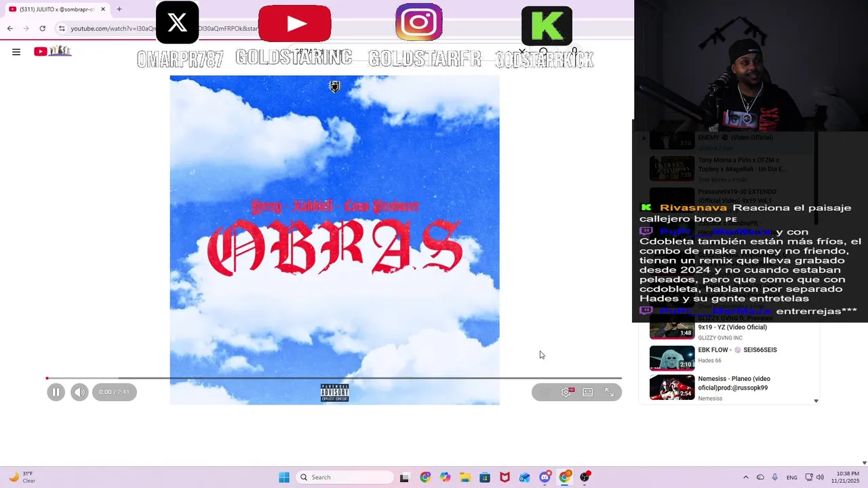Click the microphone tray icon

774,477
